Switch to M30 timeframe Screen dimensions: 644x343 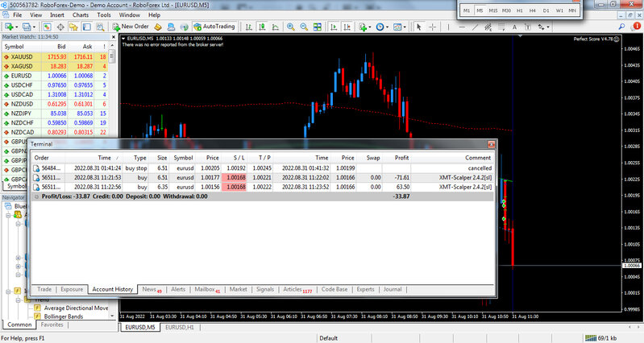506,10
